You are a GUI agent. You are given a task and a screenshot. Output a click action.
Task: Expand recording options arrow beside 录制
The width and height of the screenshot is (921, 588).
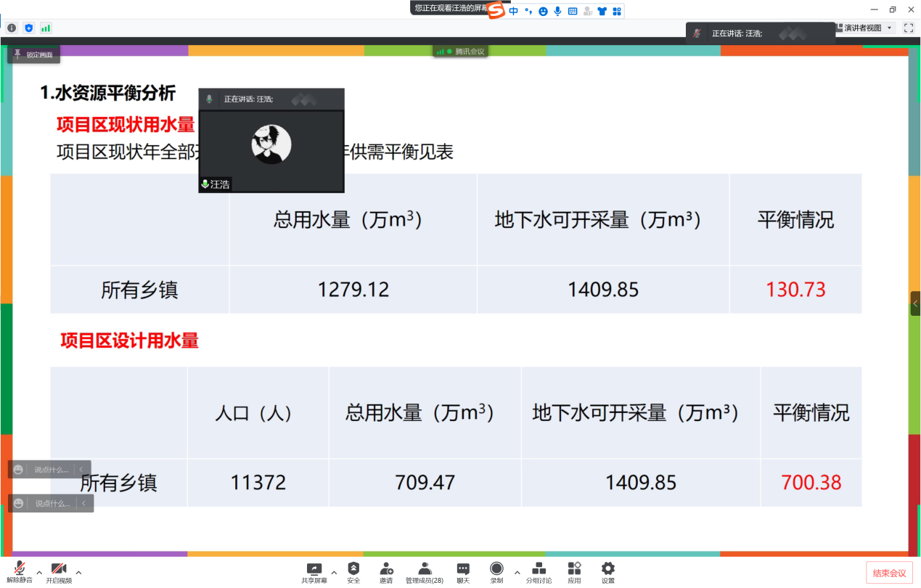(517, 572)
